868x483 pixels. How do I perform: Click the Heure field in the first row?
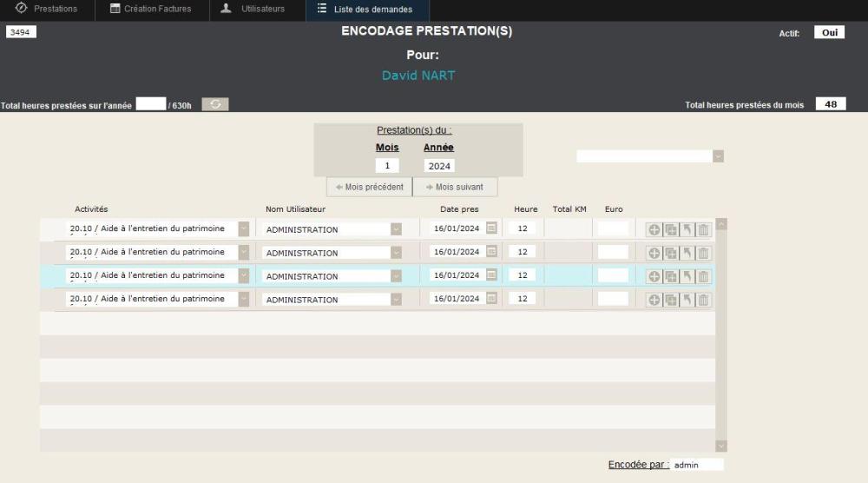click(x=522, y=228)
